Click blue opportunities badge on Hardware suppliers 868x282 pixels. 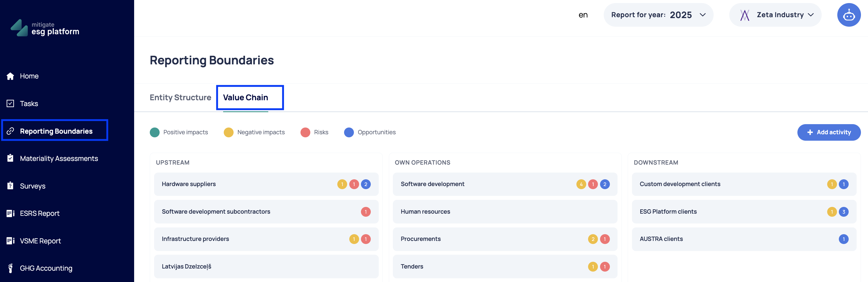coord(366,184)
